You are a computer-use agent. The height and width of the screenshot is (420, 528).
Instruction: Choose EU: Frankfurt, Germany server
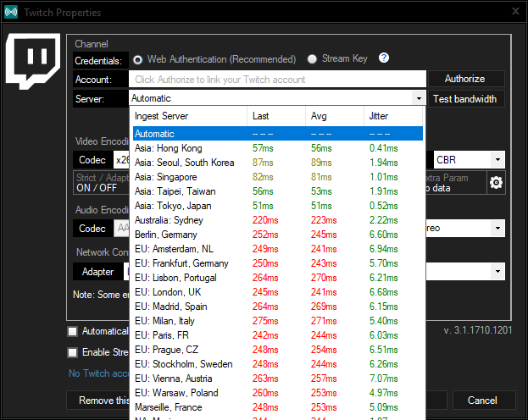pos(278,263)
